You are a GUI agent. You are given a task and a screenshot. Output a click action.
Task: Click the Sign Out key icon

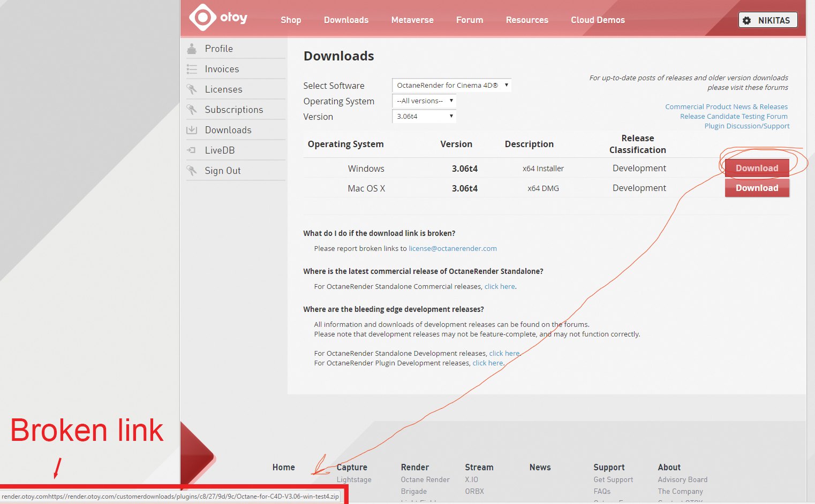pyautogui.click(x=192, y=171)
